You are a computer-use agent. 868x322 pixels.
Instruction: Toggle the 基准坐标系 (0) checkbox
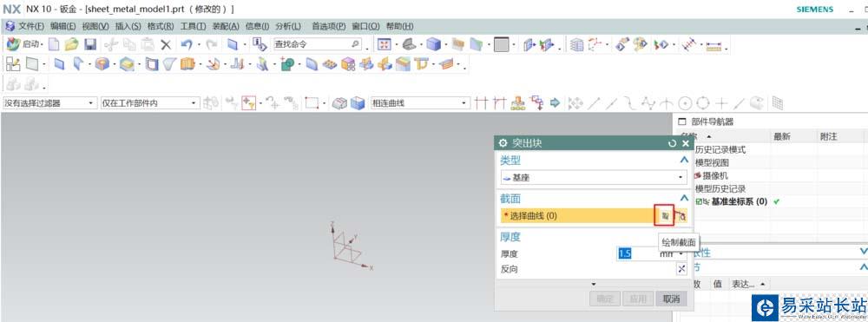(x=699, y=201)
